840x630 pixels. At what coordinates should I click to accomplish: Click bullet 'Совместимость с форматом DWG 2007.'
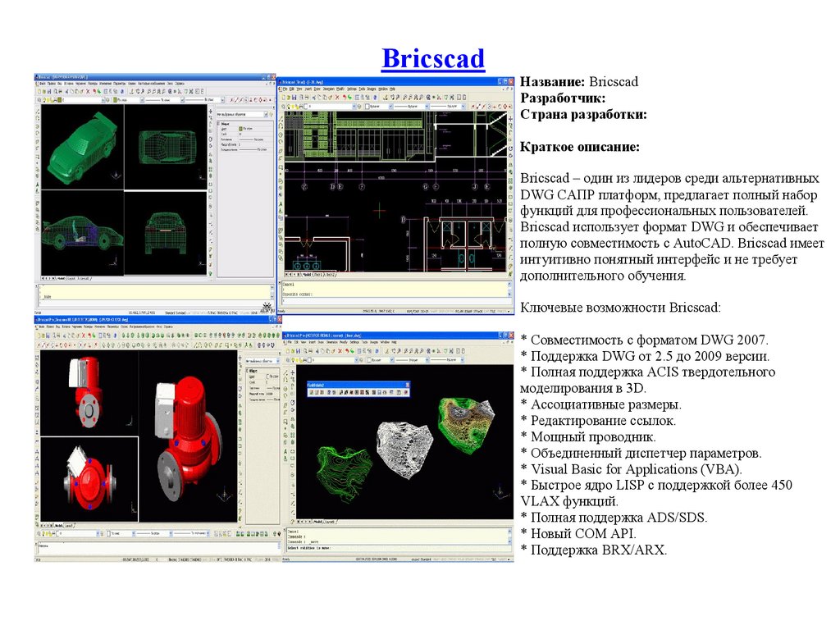(645, 340)
